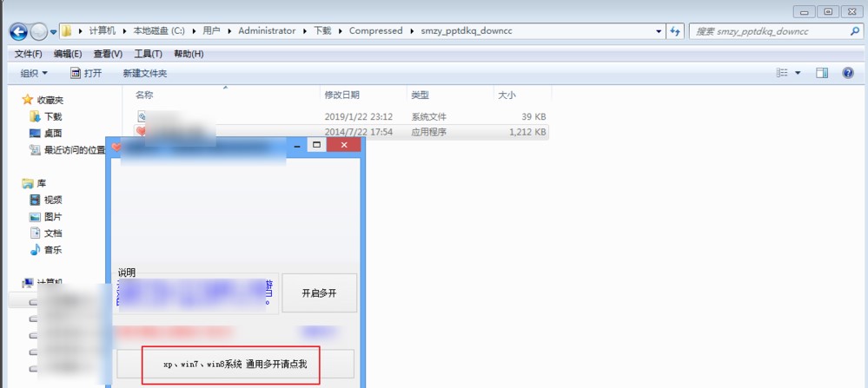
Task: Select 本地磁盘 (C:) in the breadcrumb
Action: pyautogui.click(x=159, y=31)
